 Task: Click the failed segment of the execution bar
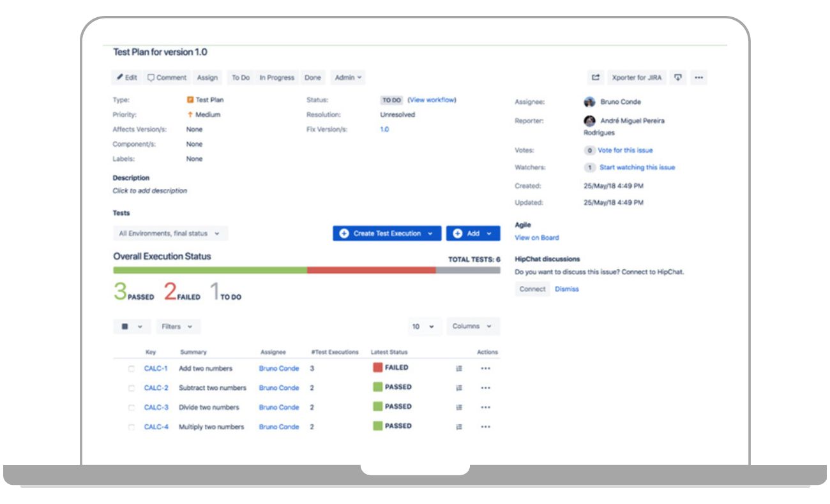click(370, 271)
